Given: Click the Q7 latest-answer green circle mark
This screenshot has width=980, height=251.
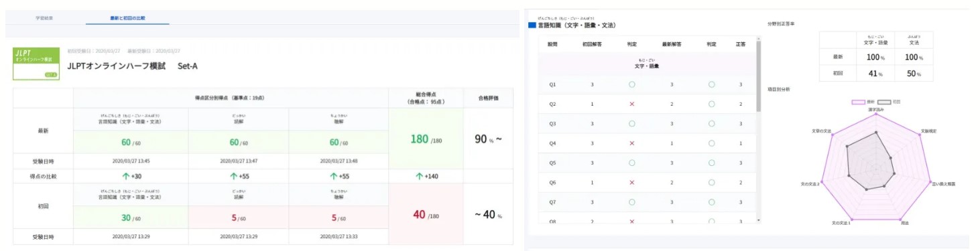Looking at the screenshot, I should [x=711, y=201].
